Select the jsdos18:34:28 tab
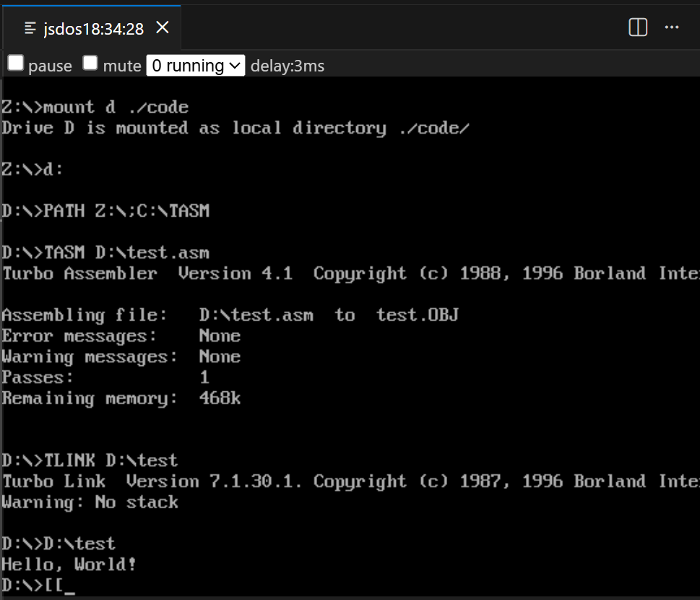 coord(92,28)
